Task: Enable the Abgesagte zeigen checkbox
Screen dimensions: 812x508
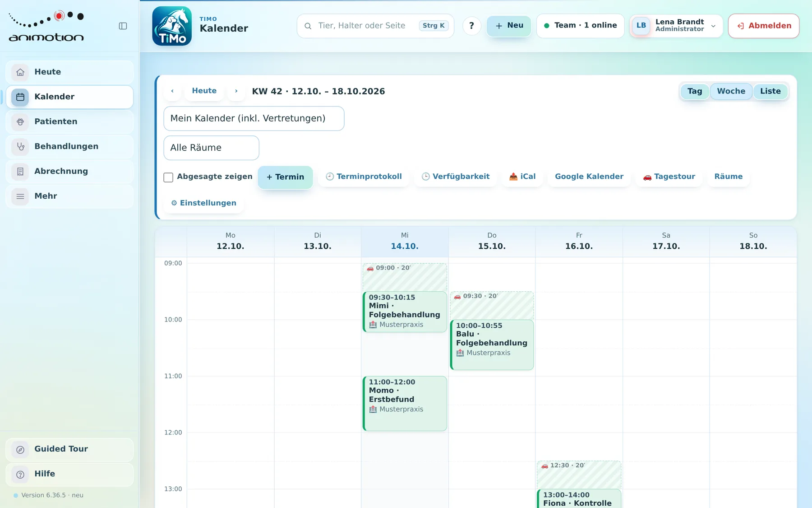Action: (168, 177)
